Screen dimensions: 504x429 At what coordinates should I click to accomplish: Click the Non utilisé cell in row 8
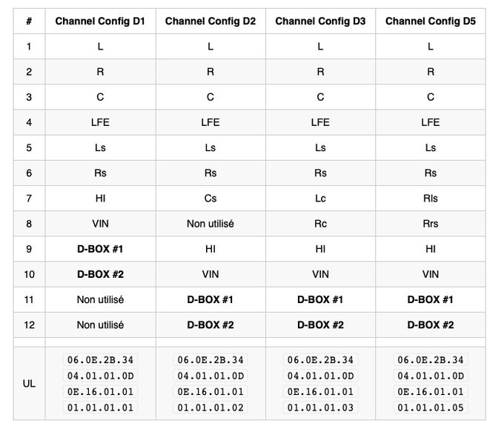coord(210,224)
